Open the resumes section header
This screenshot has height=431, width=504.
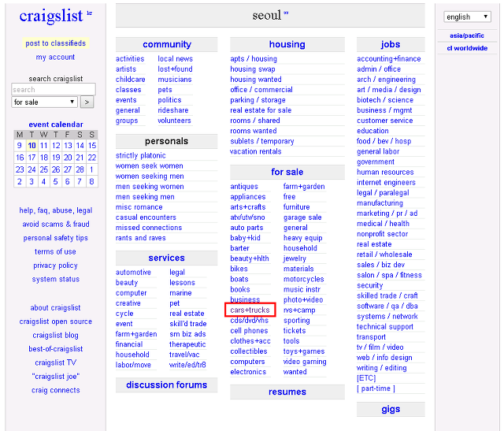[287, 392]
